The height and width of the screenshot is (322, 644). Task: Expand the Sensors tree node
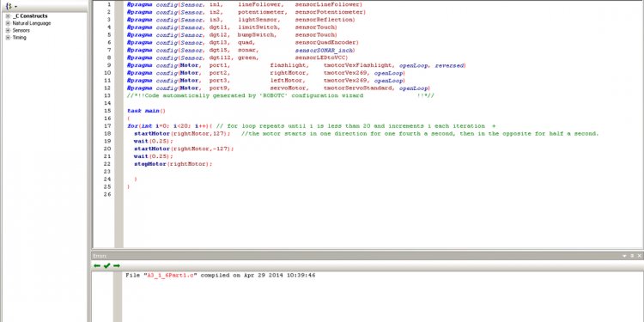coord(8,30)
